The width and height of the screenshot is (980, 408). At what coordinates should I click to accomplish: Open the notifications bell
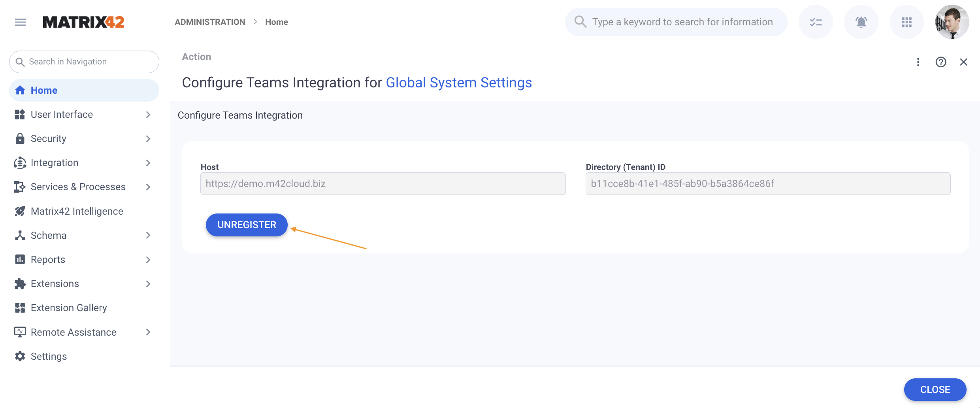pyautogui.click(x=861, y=22)
